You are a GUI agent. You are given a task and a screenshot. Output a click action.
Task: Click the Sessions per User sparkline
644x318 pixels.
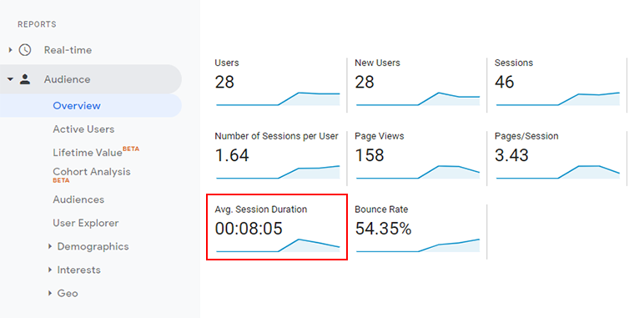278,172
